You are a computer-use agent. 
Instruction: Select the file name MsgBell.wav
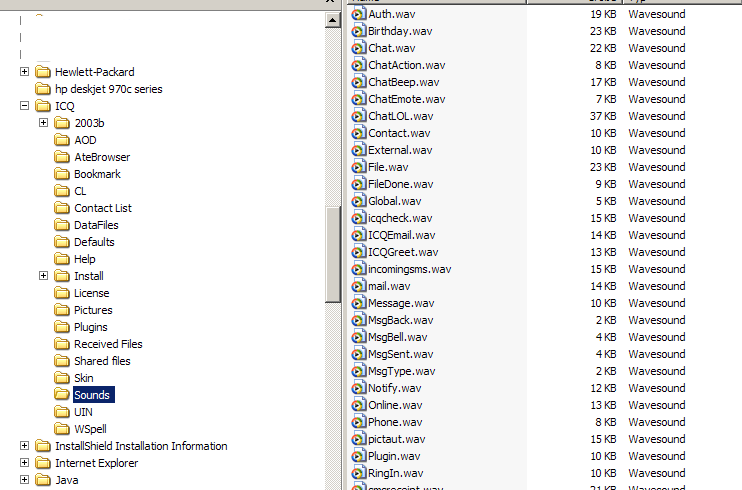point(398,338)
